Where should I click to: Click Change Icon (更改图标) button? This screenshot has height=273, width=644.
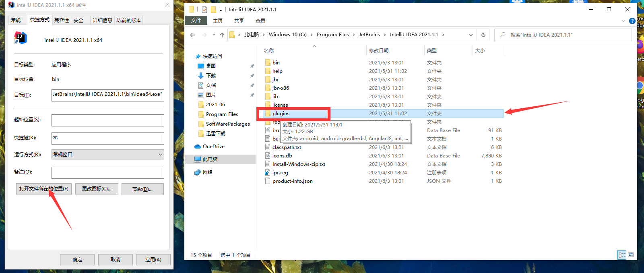[x=97, y=189]
